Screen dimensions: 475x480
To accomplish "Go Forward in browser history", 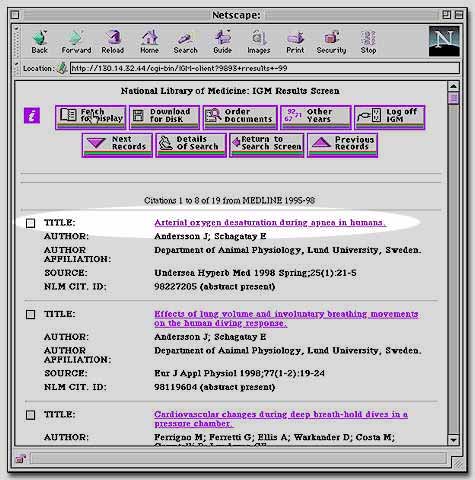I will coord(76,42).
